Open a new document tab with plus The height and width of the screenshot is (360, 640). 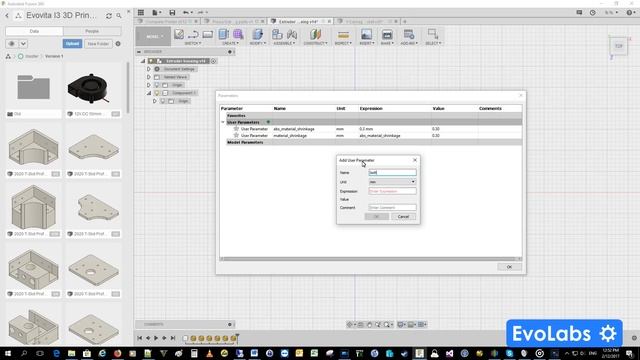tap(405, 21)
